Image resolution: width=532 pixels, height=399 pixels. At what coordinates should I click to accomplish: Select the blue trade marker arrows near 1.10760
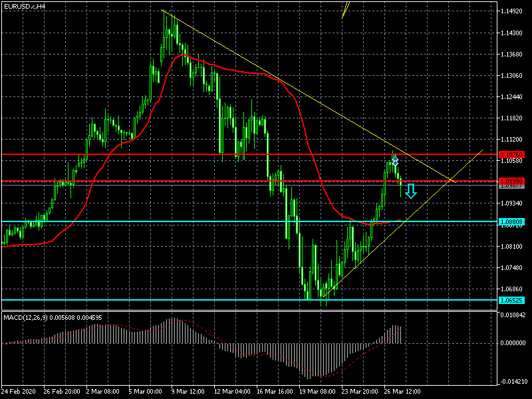pos(395,161)
